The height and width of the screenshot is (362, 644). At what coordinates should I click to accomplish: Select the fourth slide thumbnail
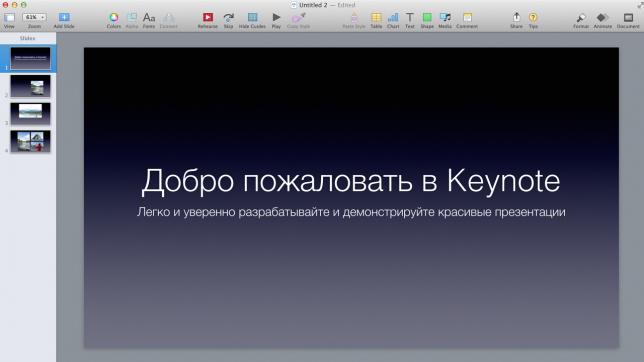[x=30, y=141]
